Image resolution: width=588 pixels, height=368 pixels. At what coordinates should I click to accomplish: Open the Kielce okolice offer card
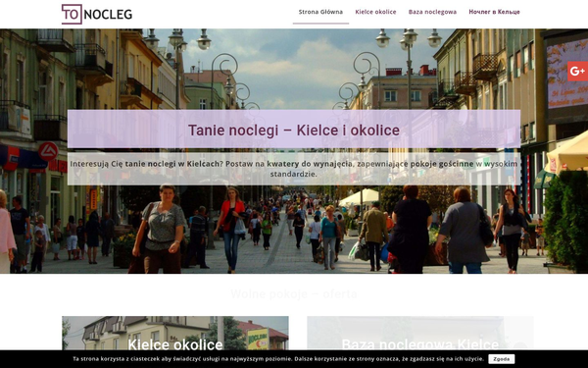pos(175,333)
